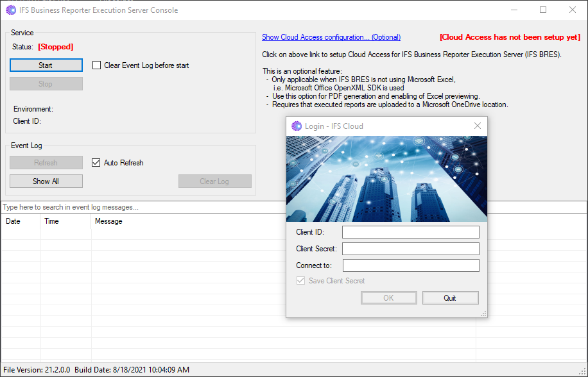Click the Show All button

(46, 181)
